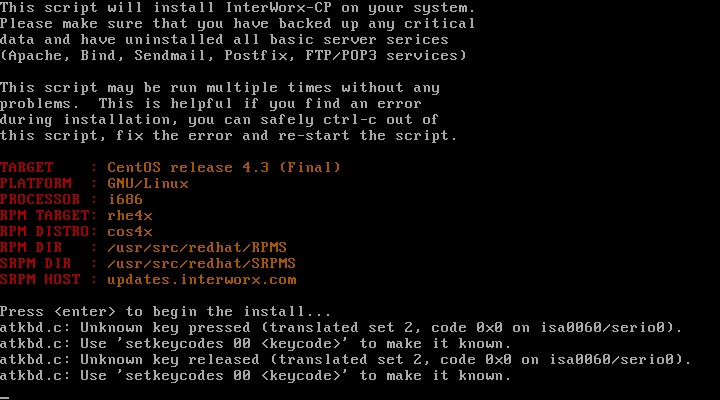
Task: Click the PLATFORM label
Action: [36, 183]
